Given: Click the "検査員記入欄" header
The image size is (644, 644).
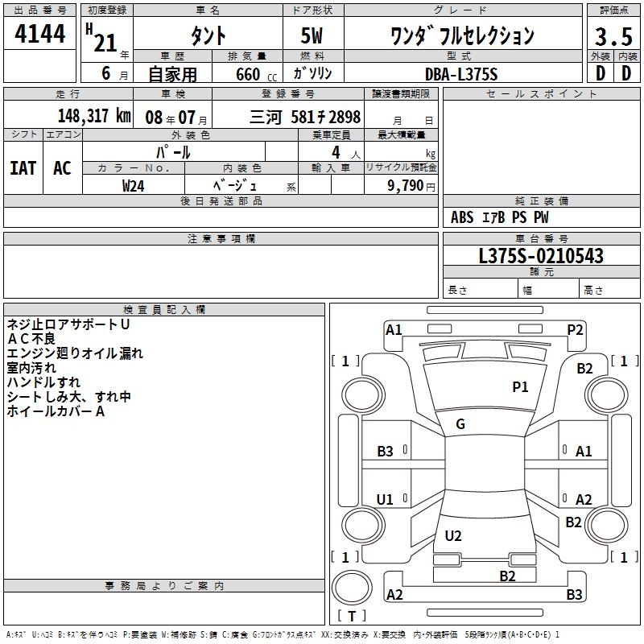Looking at the screenshot, I should [164, 310].
